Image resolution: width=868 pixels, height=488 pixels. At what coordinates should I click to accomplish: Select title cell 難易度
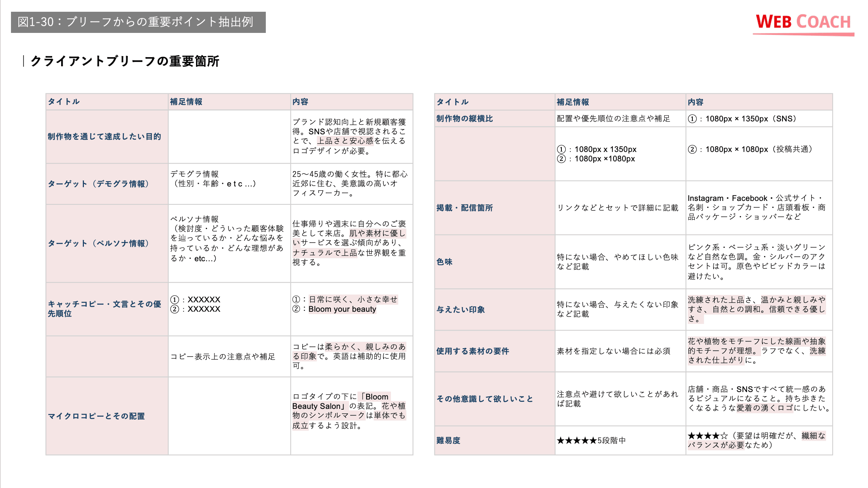coord(495,441)
